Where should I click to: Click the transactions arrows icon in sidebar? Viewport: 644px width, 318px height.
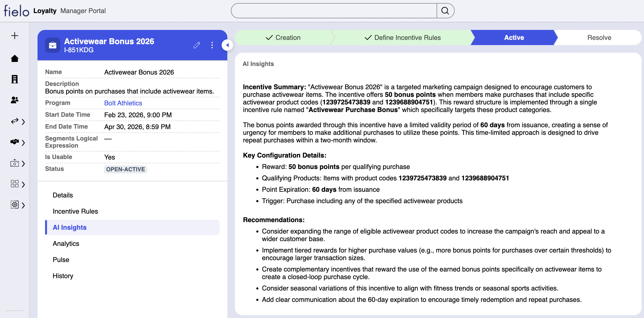pyautogui.click(x=14, y=122)
